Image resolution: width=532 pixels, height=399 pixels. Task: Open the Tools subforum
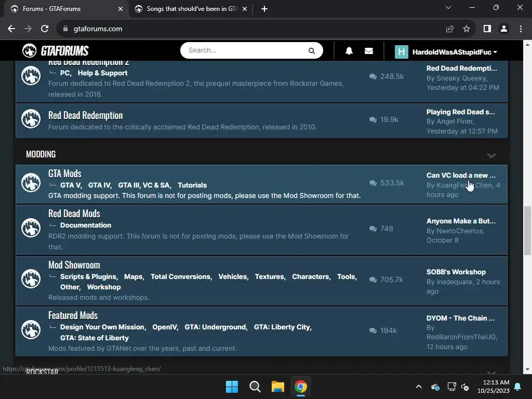point(346,276)
